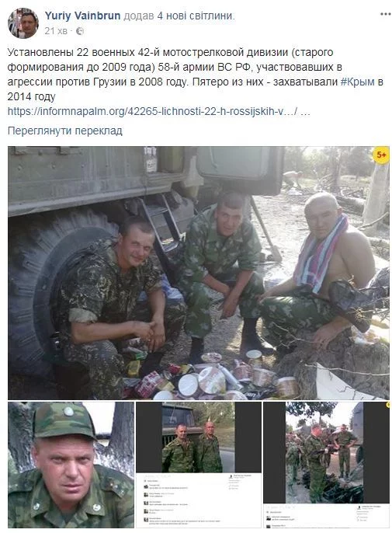Image resolution: width=392 pixels, height=533 pixels.
Task: Open the informnapalm.org article link
Action: 152,111
